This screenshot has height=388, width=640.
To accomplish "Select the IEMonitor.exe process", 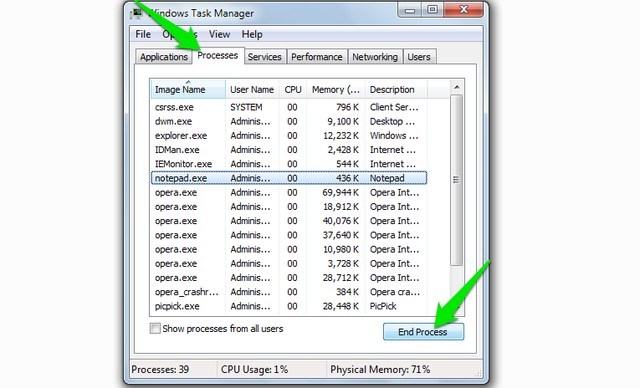I will (289, 164).
